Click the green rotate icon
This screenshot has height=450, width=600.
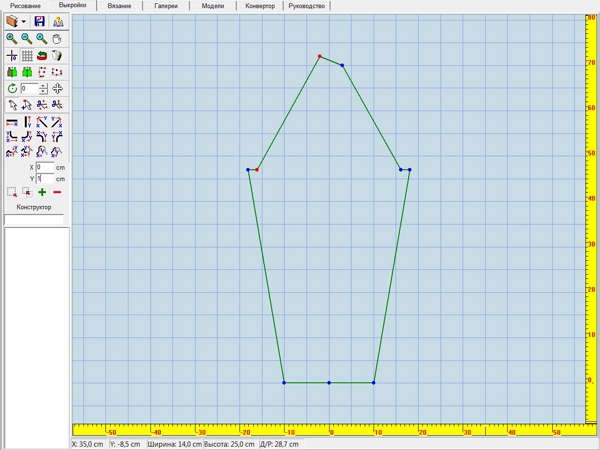[x=12, y=89]
